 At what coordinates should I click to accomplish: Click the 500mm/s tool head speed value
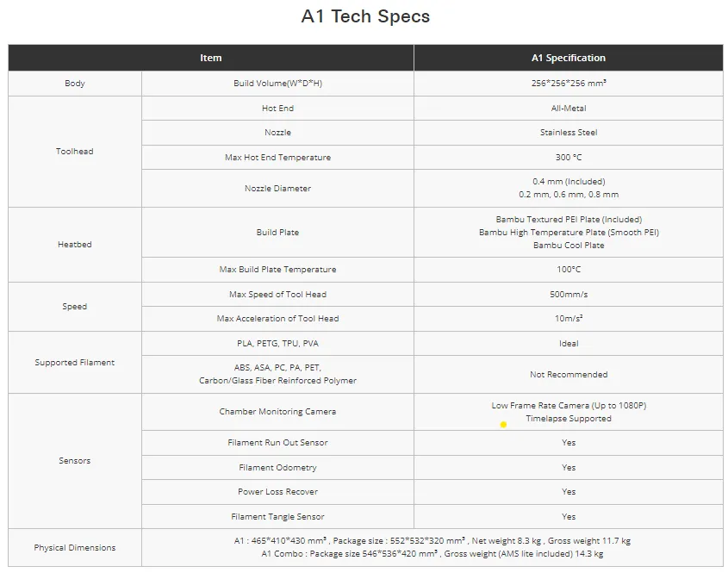(569, 295)
